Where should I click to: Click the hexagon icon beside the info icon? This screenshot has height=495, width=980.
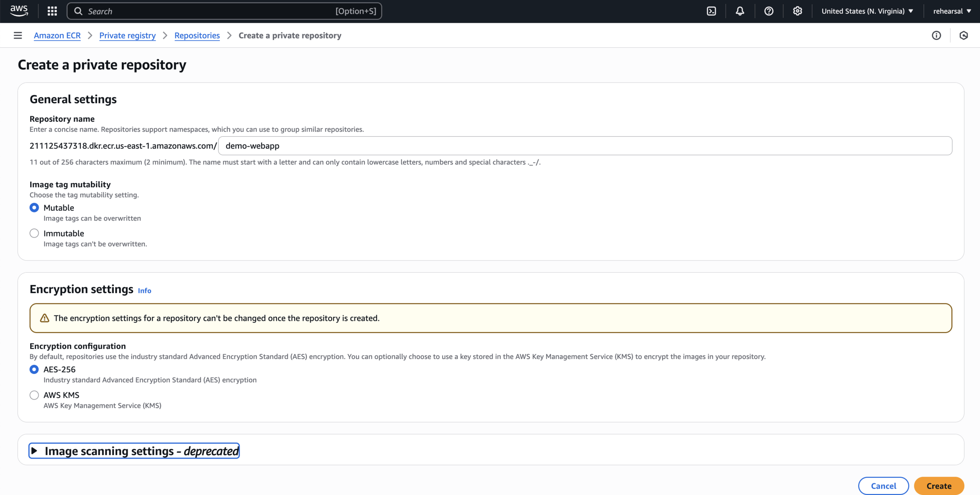tap(964, 36)
